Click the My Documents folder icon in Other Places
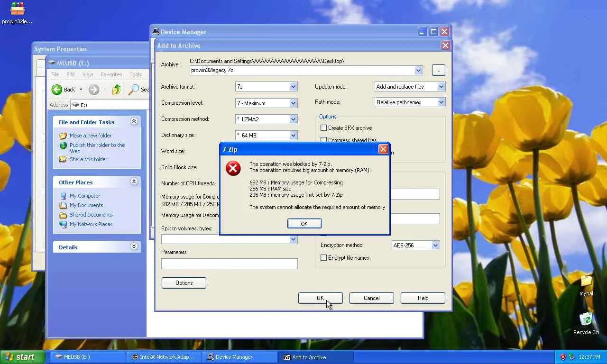This screenshot has width=607, height=364. tap(63, 205)
